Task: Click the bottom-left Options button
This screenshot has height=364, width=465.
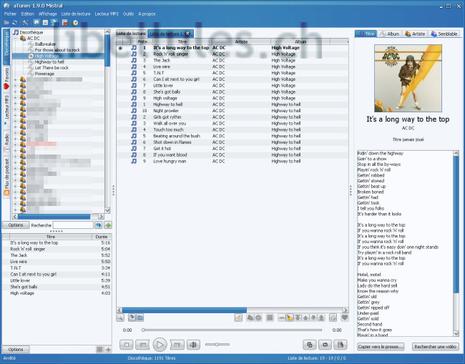Action: (16, 350)
